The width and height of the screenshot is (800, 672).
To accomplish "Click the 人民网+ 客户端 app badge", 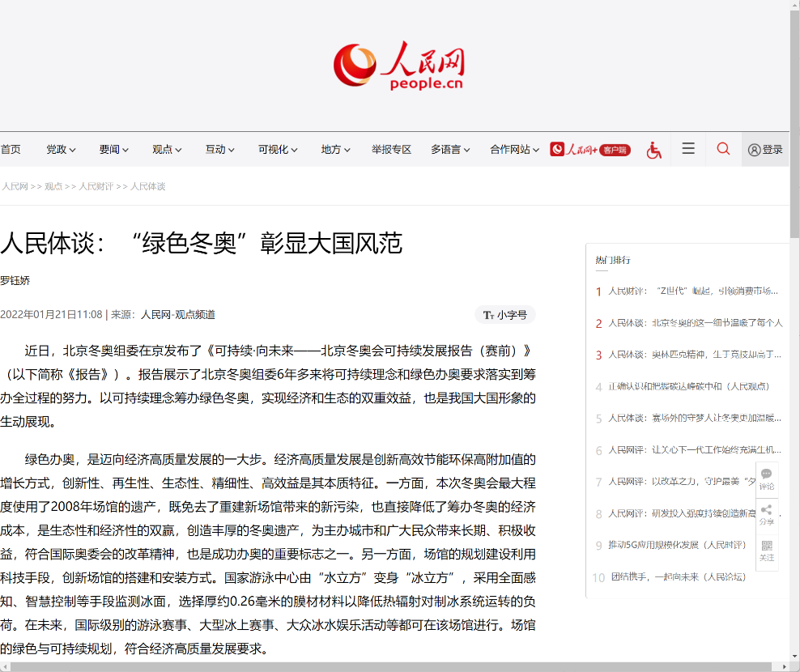I will pos(590,150).
